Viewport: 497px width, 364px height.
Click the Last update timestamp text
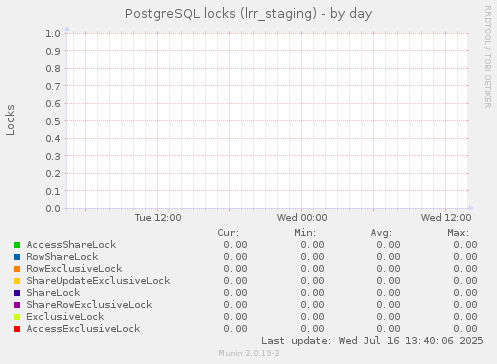pyautogui.click(x=372, y=341)
